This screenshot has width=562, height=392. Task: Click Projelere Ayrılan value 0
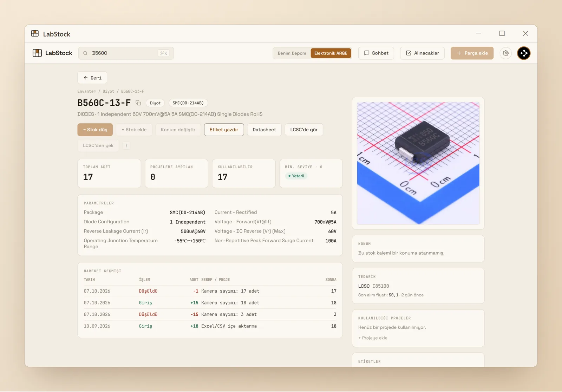click(x=153, y=177)
